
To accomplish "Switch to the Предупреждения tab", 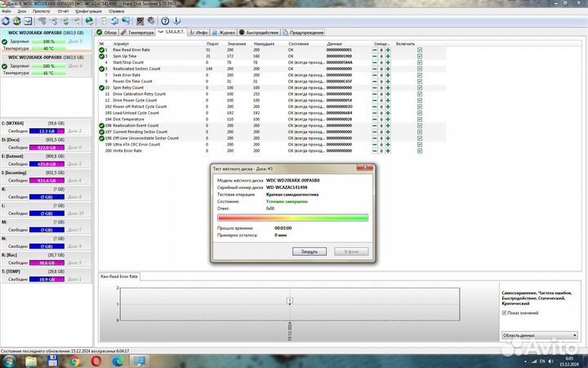I will point(303,33).
